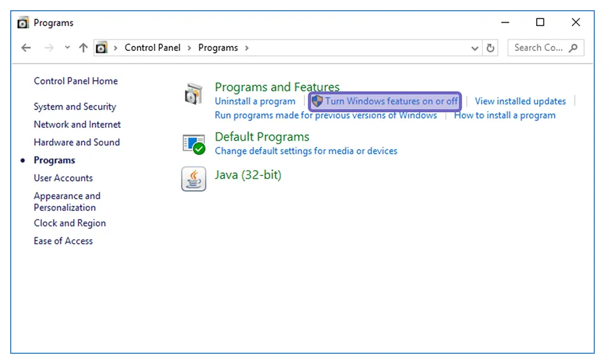
Task: Open Ease of Access category
Action: 63,241
